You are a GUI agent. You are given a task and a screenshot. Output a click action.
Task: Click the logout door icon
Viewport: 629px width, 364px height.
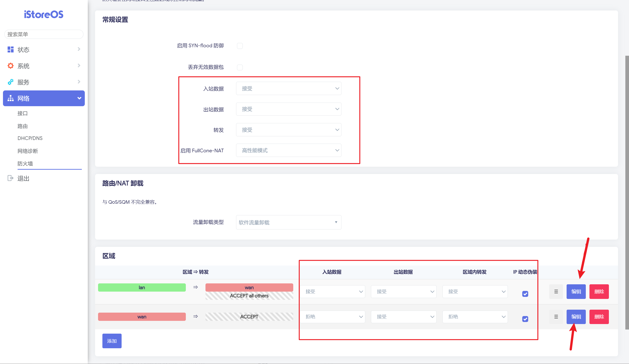point(11,178)
